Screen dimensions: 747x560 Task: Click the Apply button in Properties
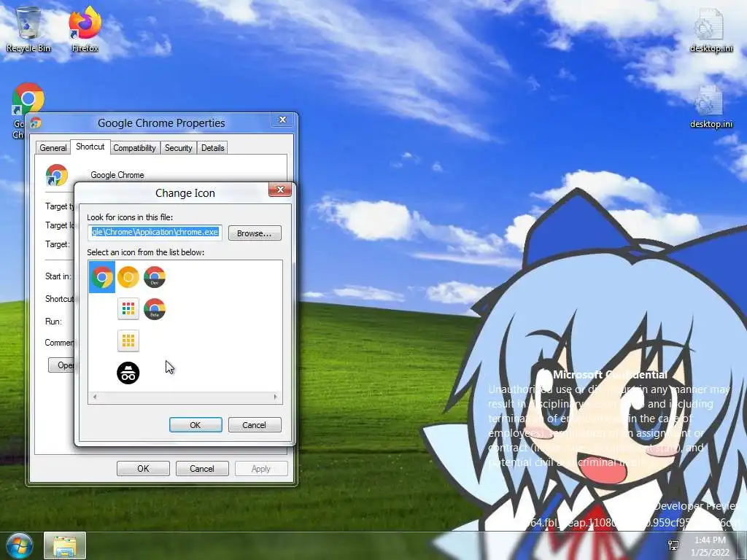[261, 469]
